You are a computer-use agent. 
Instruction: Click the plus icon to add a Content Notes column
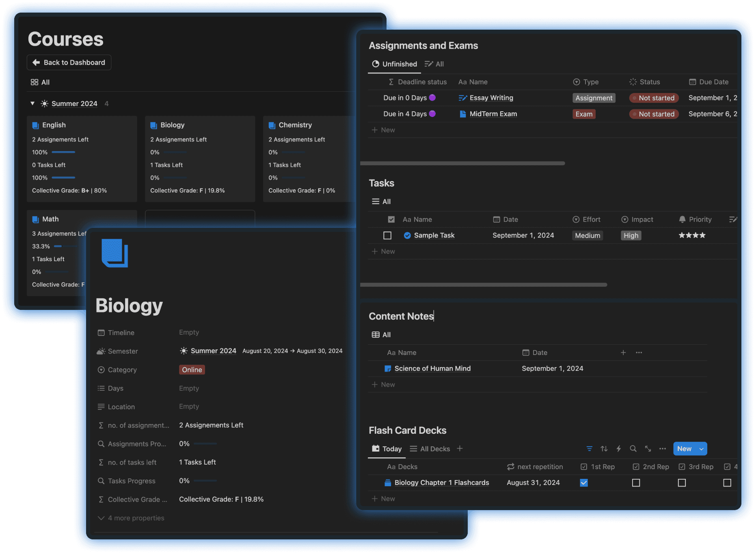point(624,353)
